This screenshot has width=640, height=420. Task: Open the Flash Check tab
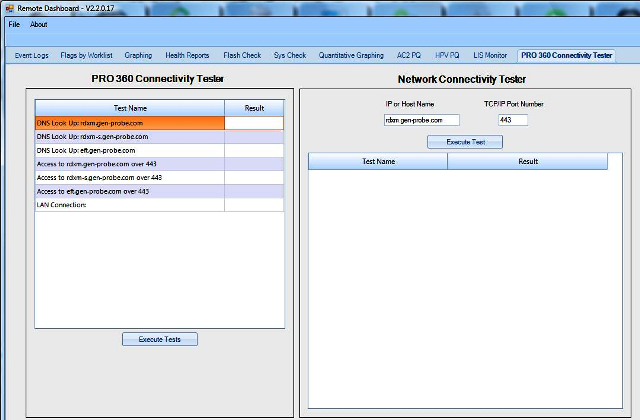[244, 56]
